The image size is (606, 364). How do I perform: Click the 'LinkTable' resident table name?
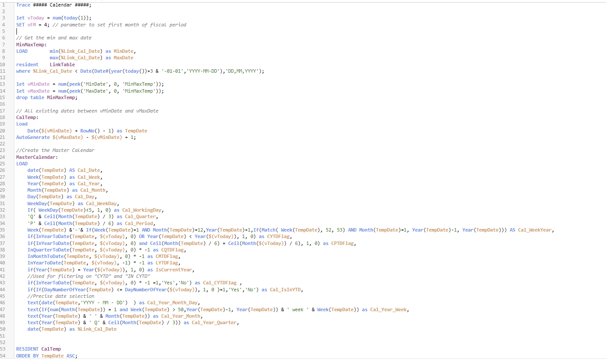click(62, 64)
